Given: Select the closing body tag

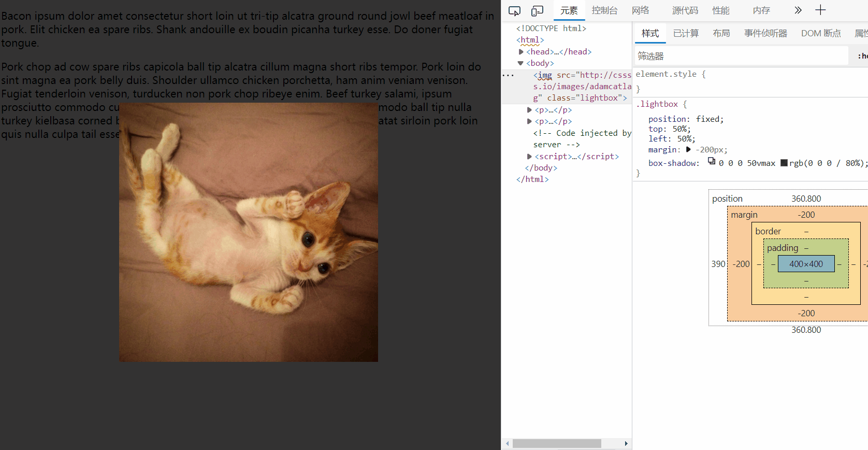Looking at the screenshot, I should point(541,168).
